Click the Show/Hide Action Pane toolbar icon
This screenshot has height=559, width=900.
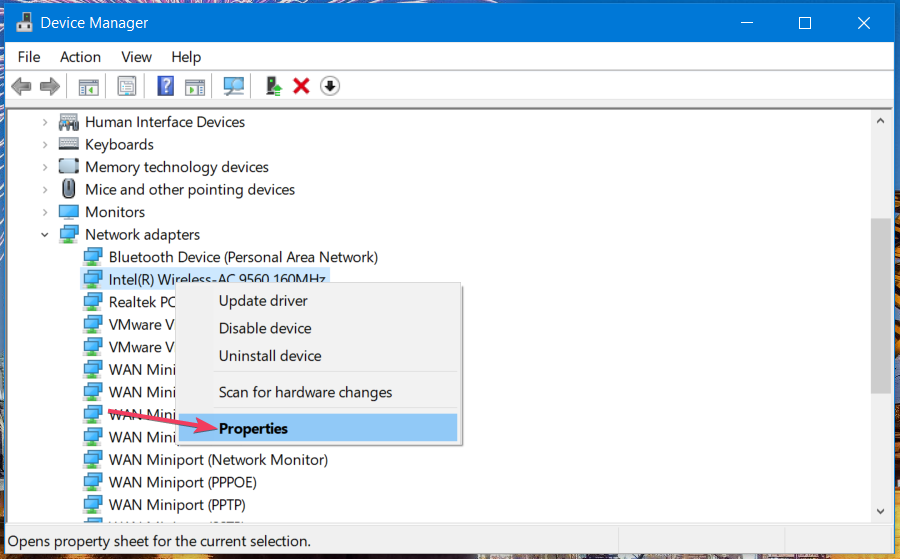coord(195,87)
